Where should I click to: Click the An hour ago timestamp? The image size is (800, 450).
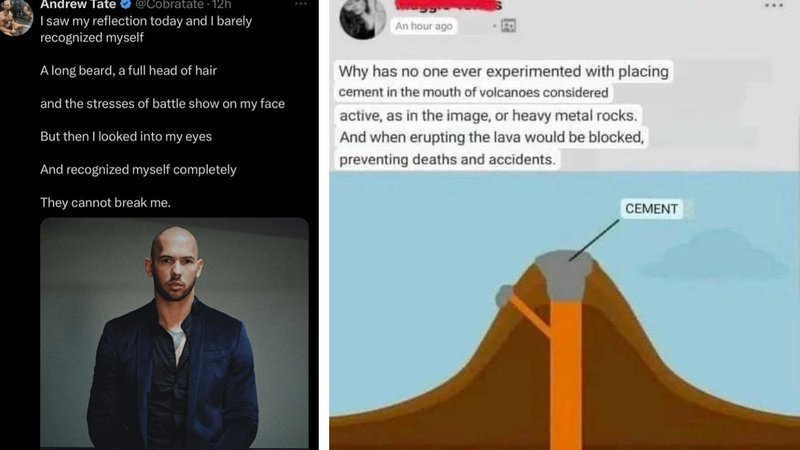[423, 26]
